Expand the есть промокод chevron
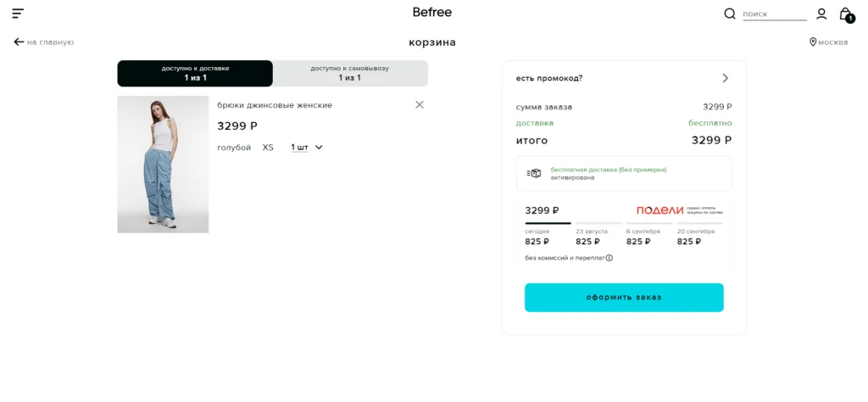The height and width of the screenshot is (402, 868). point(725,78)
